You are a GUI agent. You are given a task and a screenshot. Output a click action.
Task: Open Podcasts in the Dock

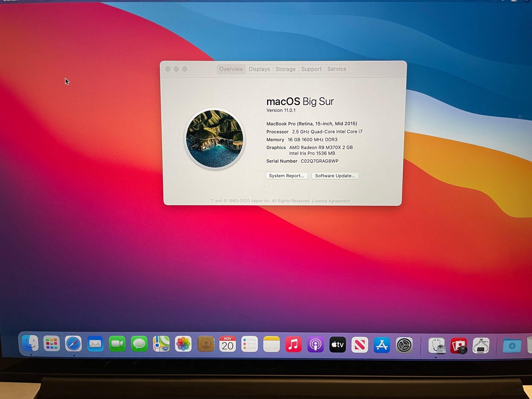click(315, 344)
